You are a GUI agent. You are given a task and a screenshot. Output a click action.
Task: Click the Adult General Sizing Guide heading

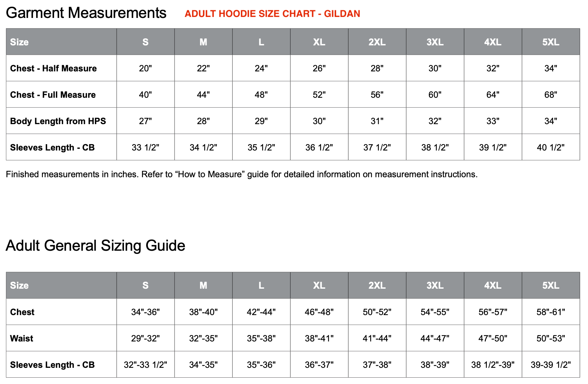[x=96, y=245]
